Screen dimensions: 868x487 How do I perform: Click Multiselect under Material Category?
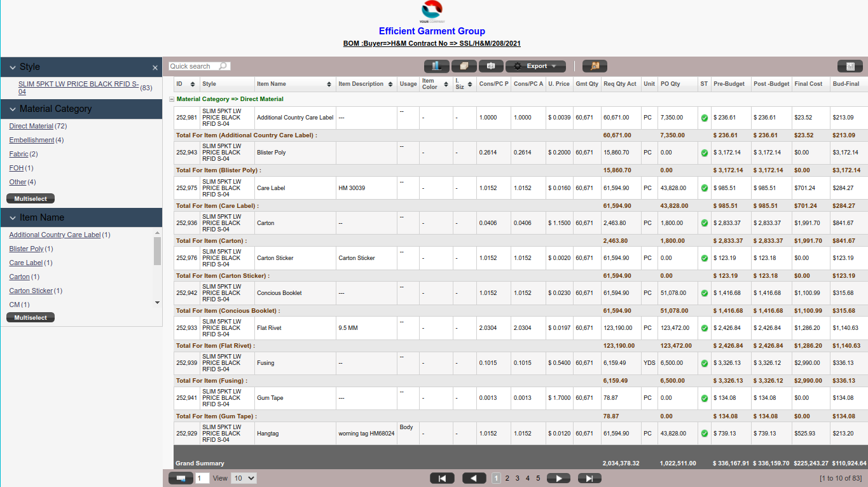point(31,198)
